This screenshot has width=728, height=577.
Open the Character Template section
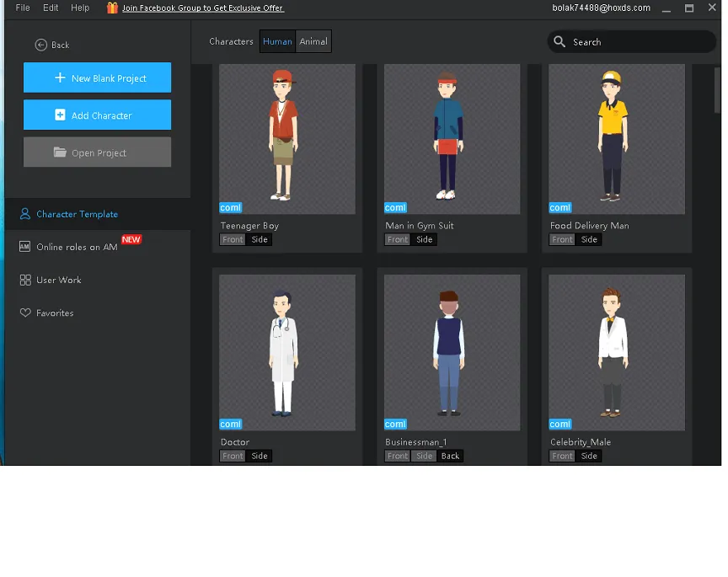77,214
